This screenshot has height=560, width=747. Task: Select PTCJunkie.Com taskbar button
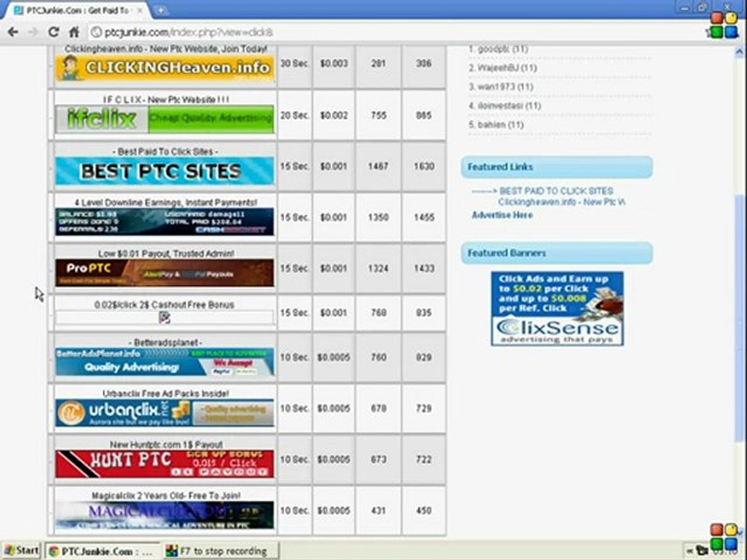102,551
